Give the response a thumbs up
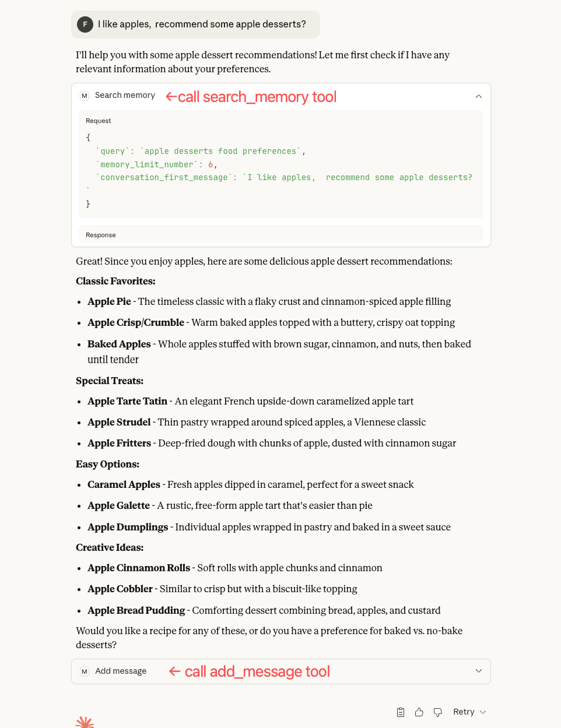Viewport: 561px width, 728px height. click(419, 712)
